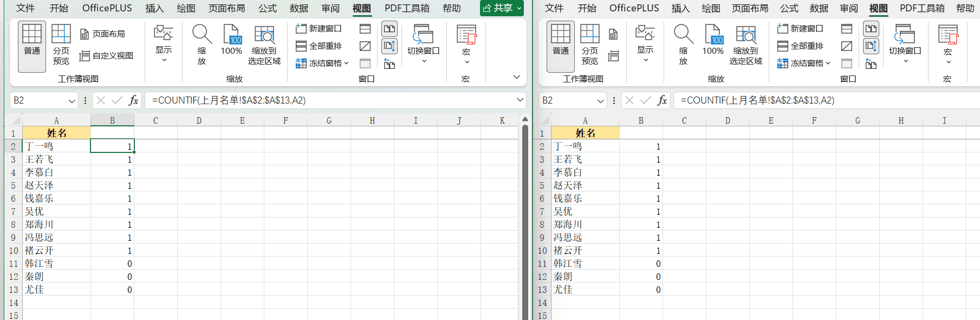The image size is (980, 320).
Task: Open OfficePLUS tab in left window
Action: tap(107, 8)
